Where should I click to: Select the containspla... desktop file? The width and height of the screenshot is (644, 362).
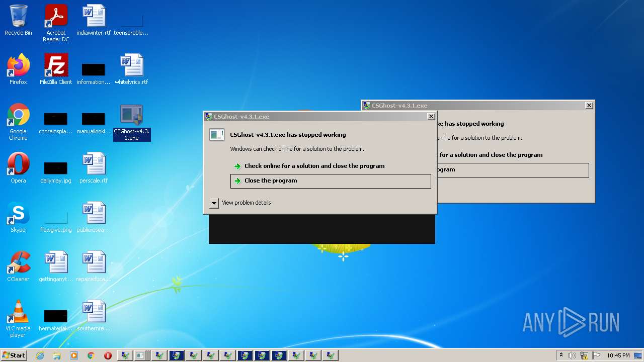(x=56, y=123)
